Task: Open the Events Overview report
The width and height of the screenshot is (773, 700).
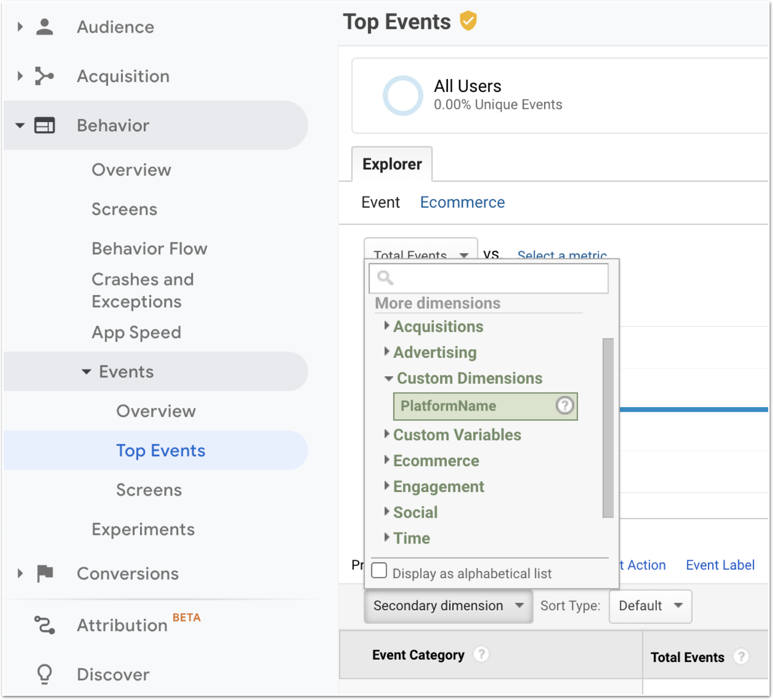Action: (156, 411)
